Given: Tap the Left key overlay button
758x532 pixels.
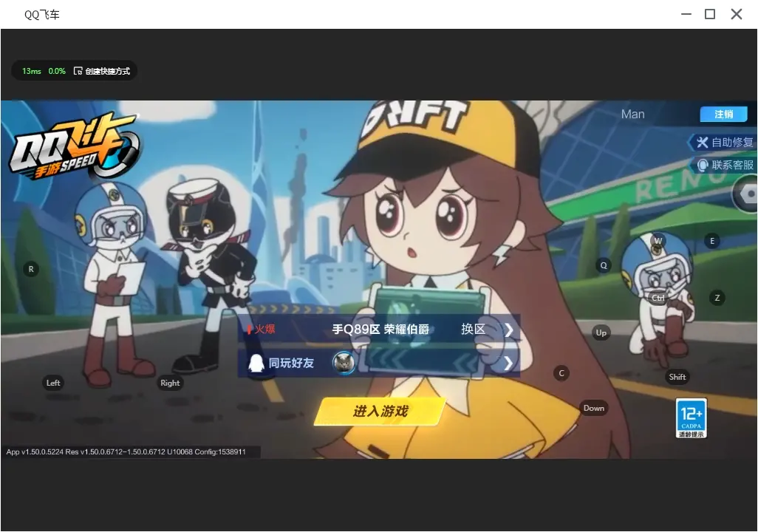Looking at the screenshot, I should (53, 383).
